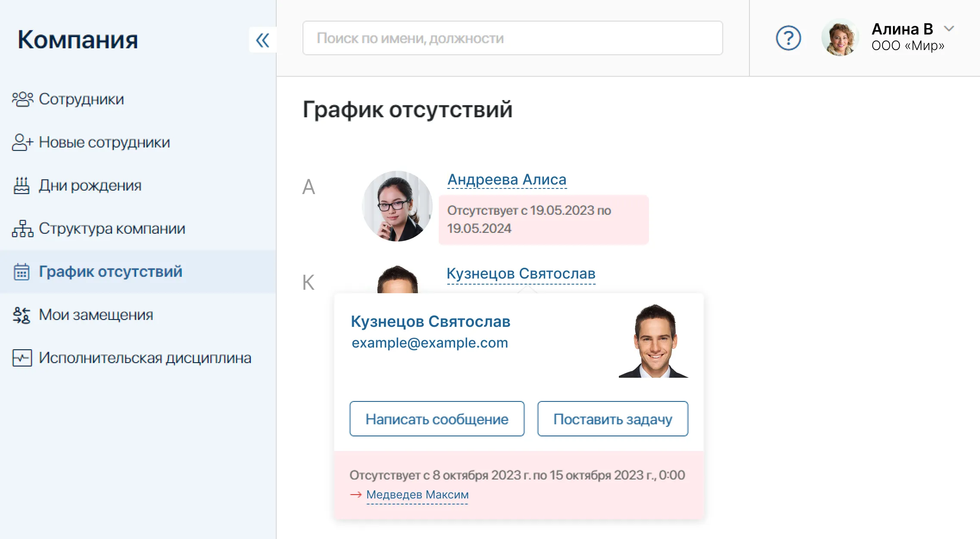Click the Написать сообщение button
The width and height of the screenshot is (980, 539).
click(x=437, y=418)
